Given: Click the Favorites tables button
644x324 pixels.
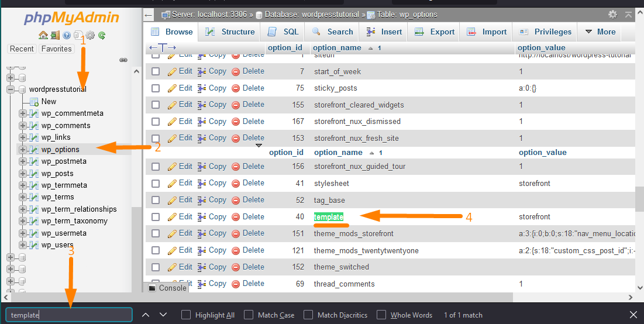Looking at the screenshot, I should point(56,49).
